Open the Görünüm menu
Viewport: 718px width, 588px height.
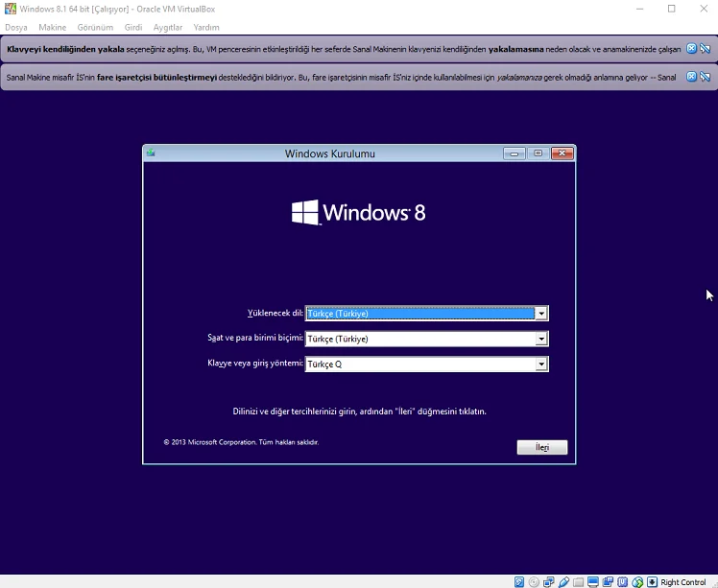click(96, 28)
